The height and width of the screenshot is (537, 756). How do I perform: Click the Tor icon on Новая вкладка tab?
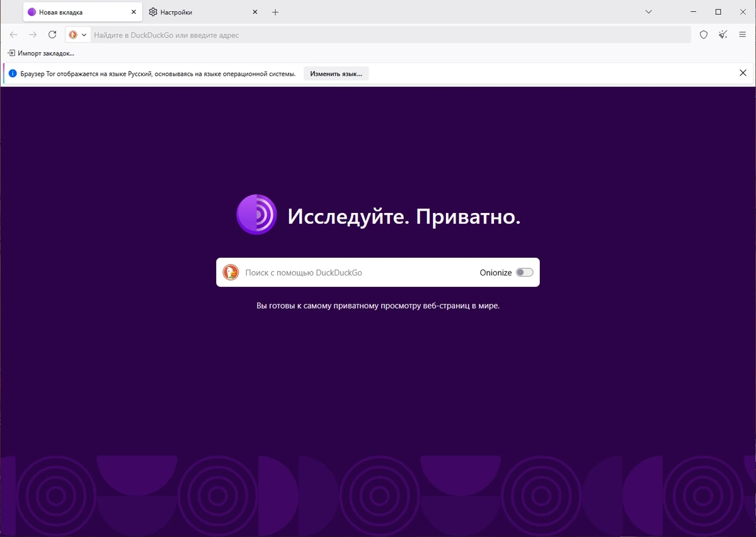pyautogui.click(x=31, y=12)
